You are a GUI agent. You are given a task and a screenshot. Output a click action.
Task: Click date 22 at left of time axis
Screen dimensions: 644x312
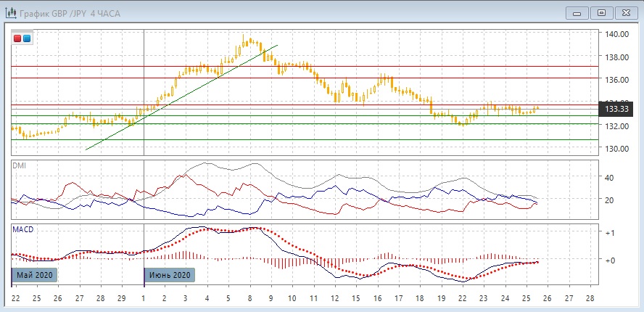[16, 298]
